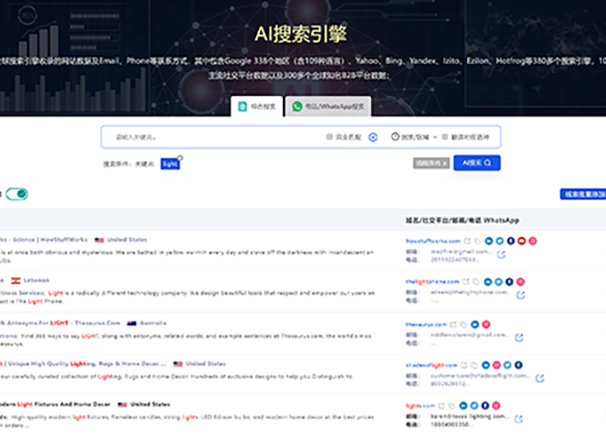Click the email share icon under shadesoflight.com
606x436 pixels.
[540, 378]
